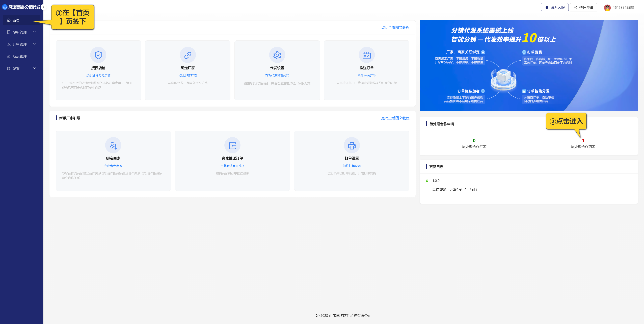Click the 商家推送订单 arrow icon
This screenshot has height=324, width=644.
point(232,145)
